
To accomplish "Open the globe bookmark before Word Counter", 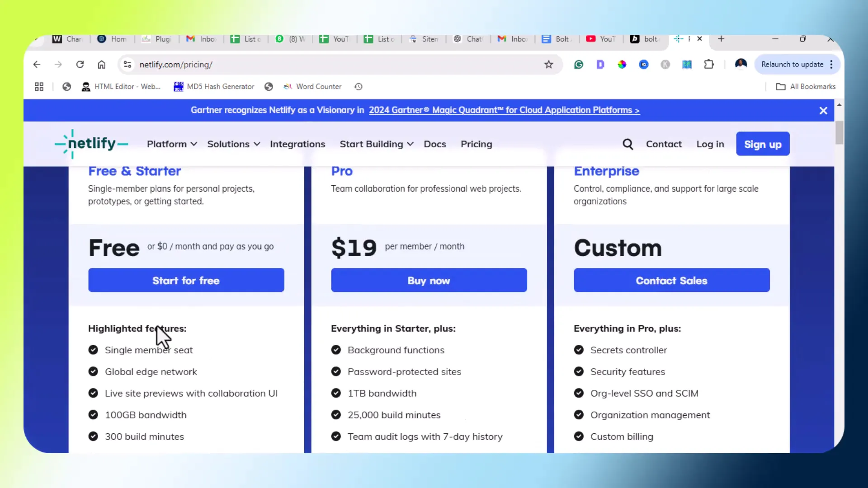I will tap(269, 87).
